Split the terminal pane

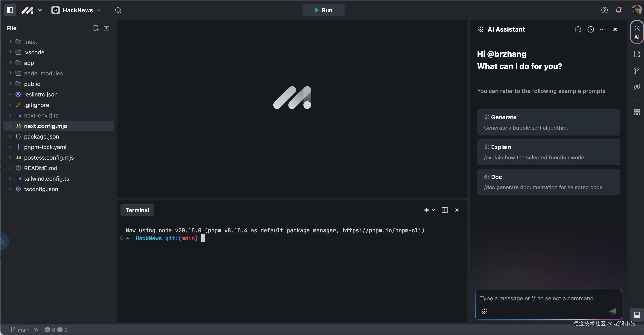[444, 210]
